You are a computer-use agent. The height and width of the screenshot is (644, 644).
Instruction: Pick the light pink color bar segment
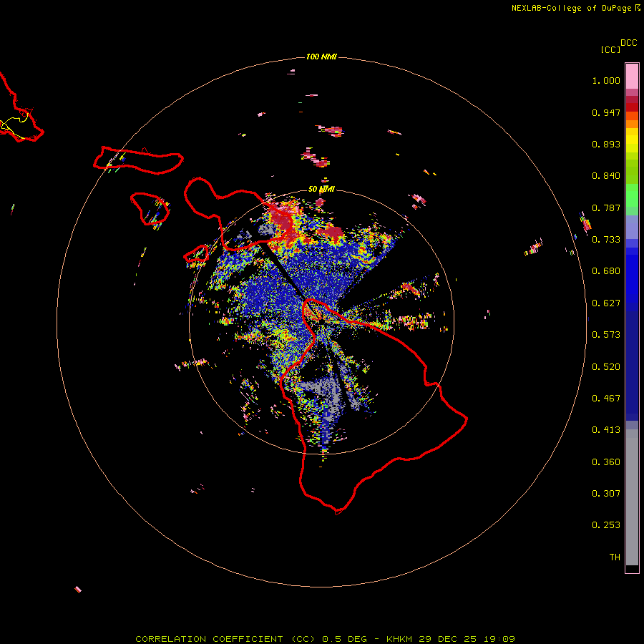632,77
